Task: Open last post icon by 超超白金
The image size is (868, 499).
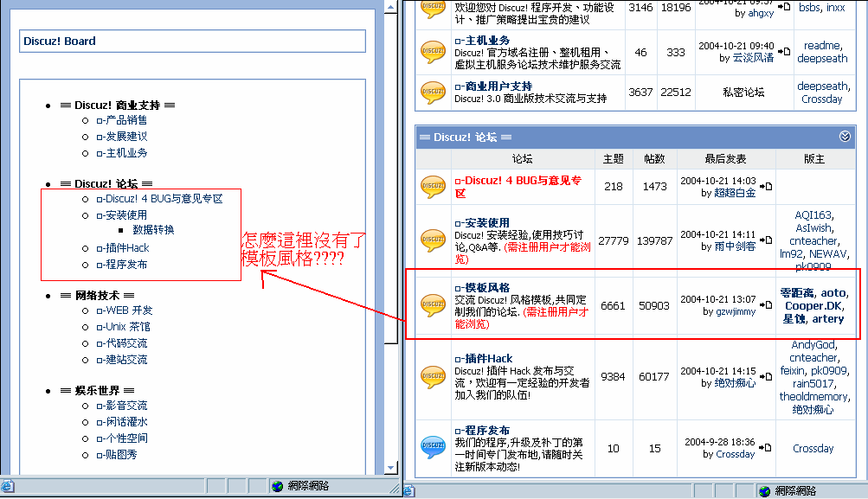Action: point(766,187)
